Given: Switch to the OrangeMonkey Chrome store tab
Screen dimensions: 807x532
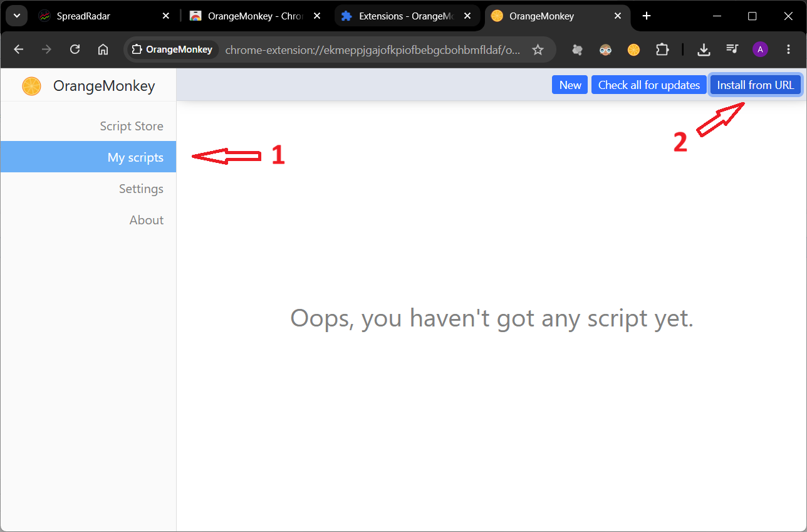Looking at the screenshot, I should [256, 16].
